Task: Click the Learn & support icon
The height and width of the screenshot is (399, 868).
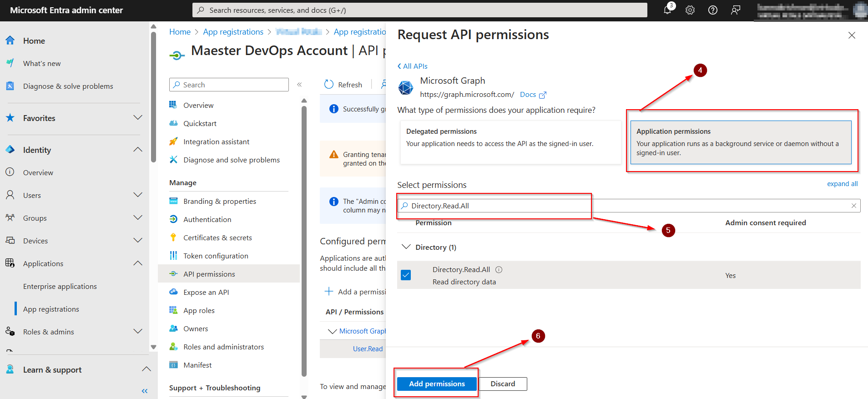Action: [x=10, y=369]
